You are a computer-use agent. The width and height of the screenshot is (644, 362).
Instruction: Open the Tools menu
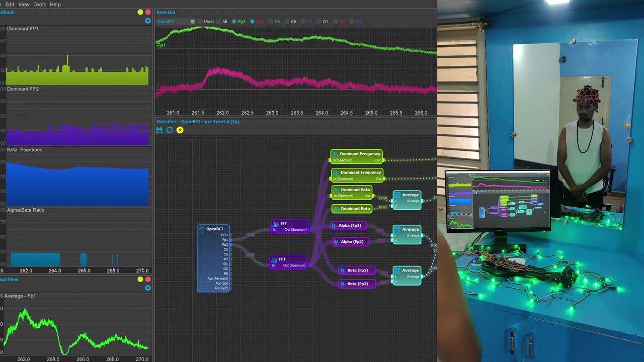[39, 5]
